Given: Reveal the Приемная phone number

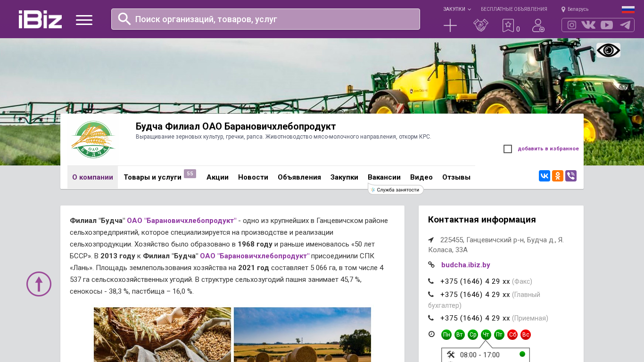Looking at the screenshot, I should tap(475, 318).
